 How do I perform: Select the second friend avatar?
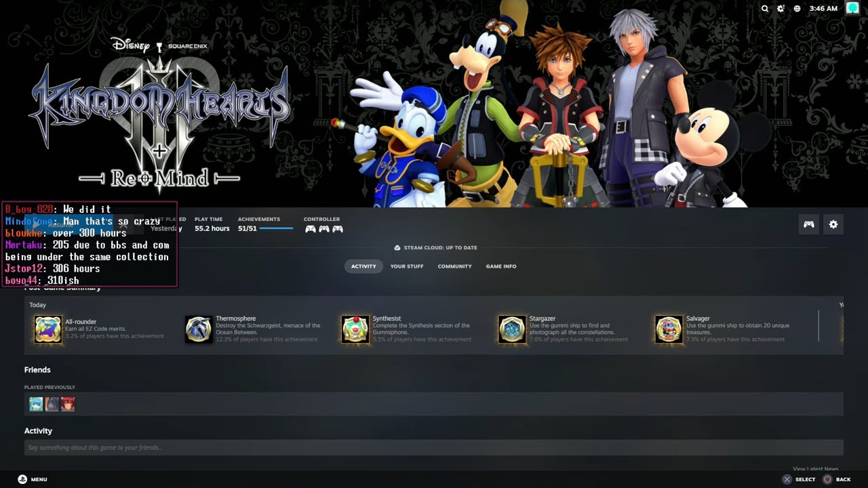[x=52, y=405]
